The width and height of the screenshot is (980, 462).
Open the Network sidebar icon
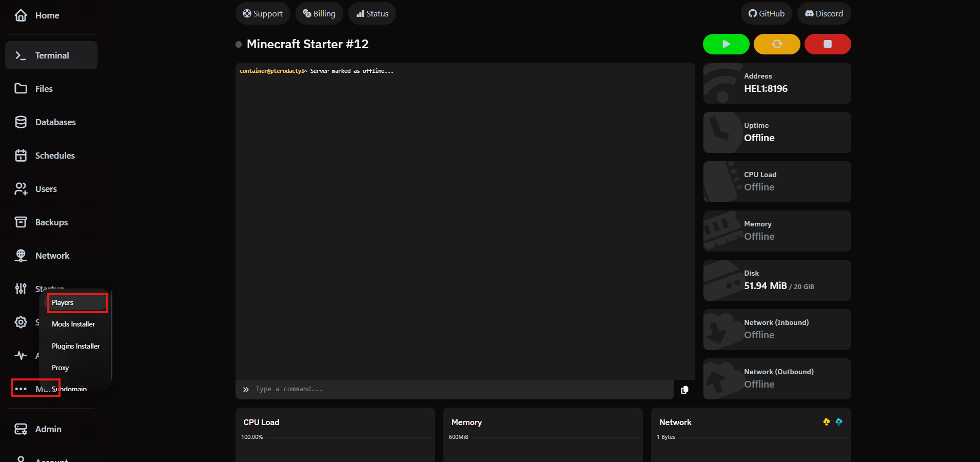click(x=21, y=255)
